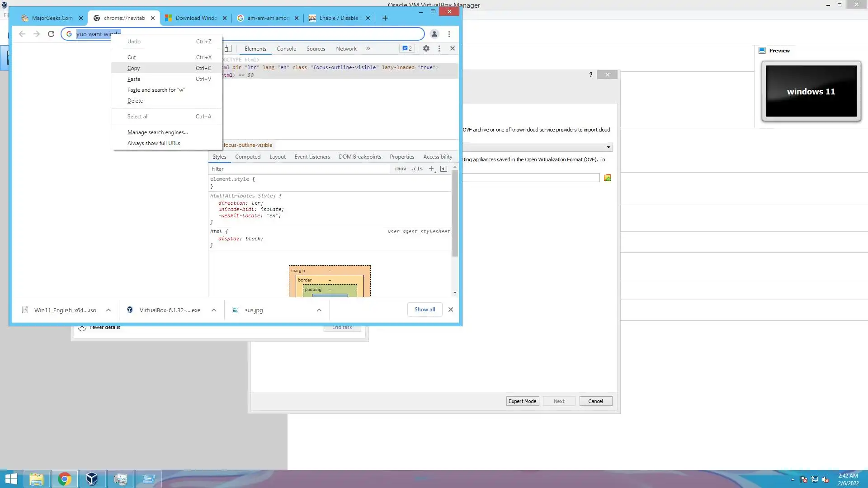Click the new style rule plus icon
The image size is (868, 488).
click(431, 169)
